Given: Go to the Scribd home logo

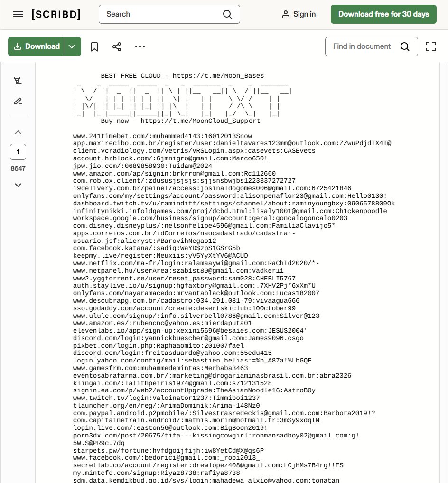Looking at the screenshot, I should pyautogui.click(x=56, y=14).
